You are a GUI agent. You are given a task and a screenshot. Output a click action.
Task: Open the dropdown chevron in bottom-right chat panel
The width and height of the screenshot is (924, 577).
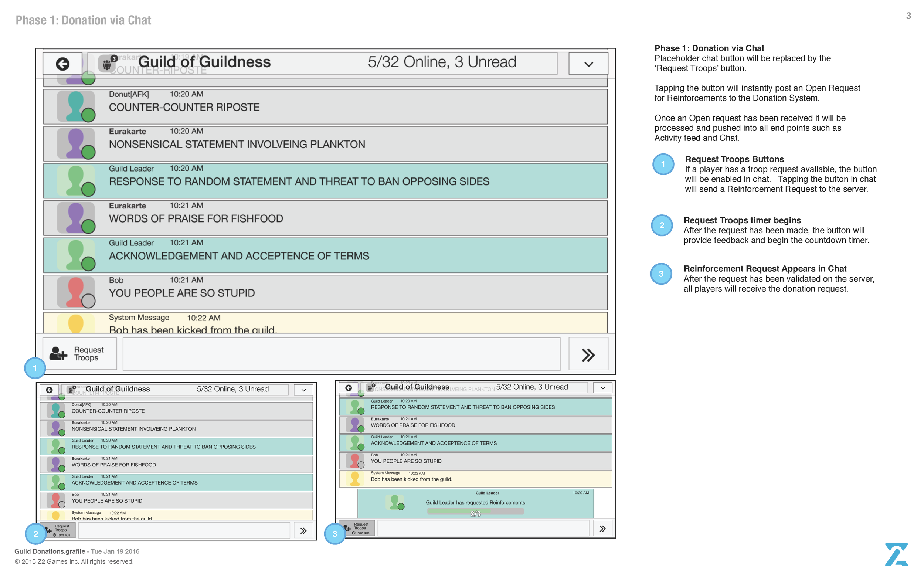pyautogui.click(x=602, y=388)
